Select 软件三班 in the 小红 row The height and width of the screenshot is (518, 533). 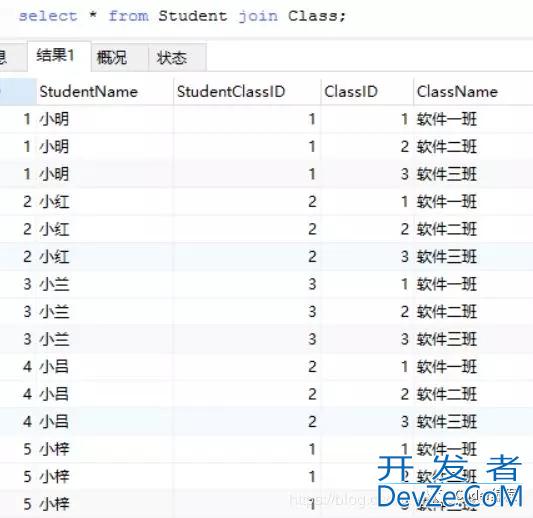447,257
